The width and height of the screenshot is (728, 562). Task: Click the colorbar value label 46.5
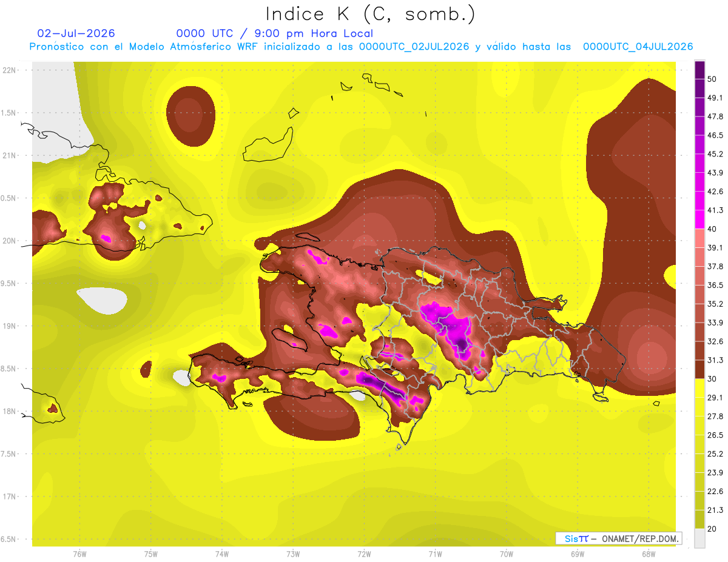point(715,135)
